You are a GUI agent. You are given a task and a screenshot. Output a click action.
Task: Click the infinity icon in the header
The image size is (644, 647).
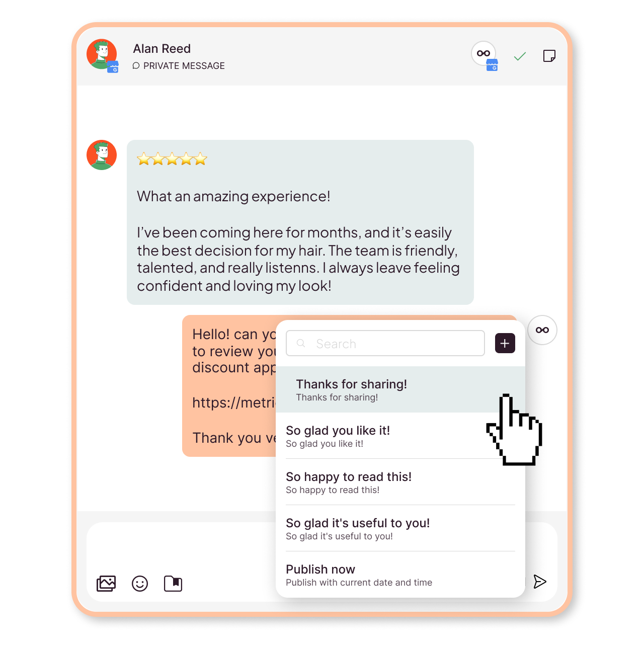tap(484, 53)
